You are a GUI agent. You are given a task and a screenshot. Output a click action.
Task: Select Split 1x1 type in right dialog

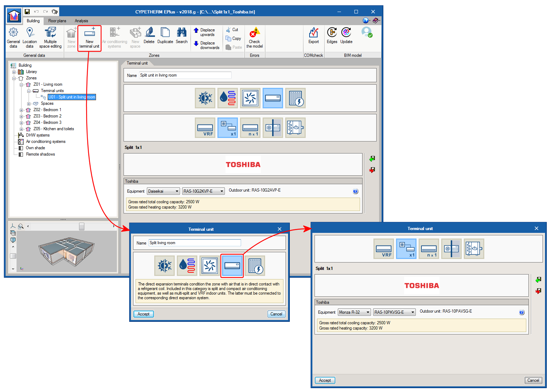[x=406, y=249]
